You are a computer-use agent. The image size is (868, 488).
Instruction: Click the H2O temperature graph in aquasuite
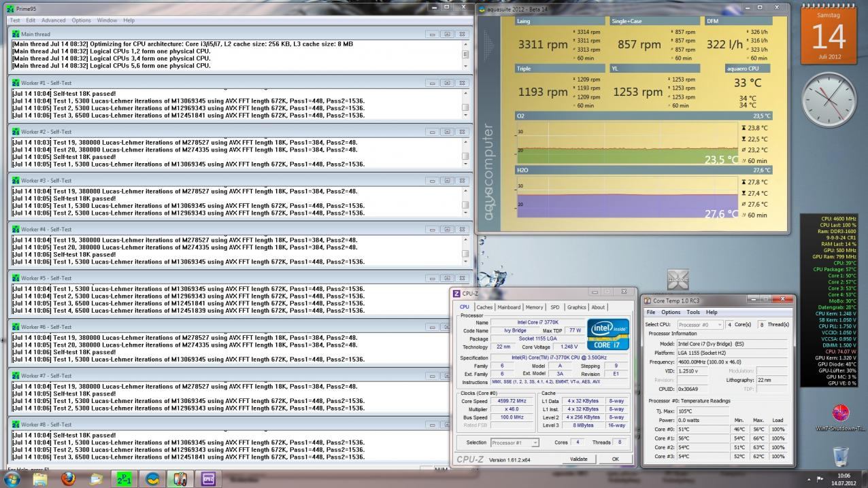(x=627, y=197)
